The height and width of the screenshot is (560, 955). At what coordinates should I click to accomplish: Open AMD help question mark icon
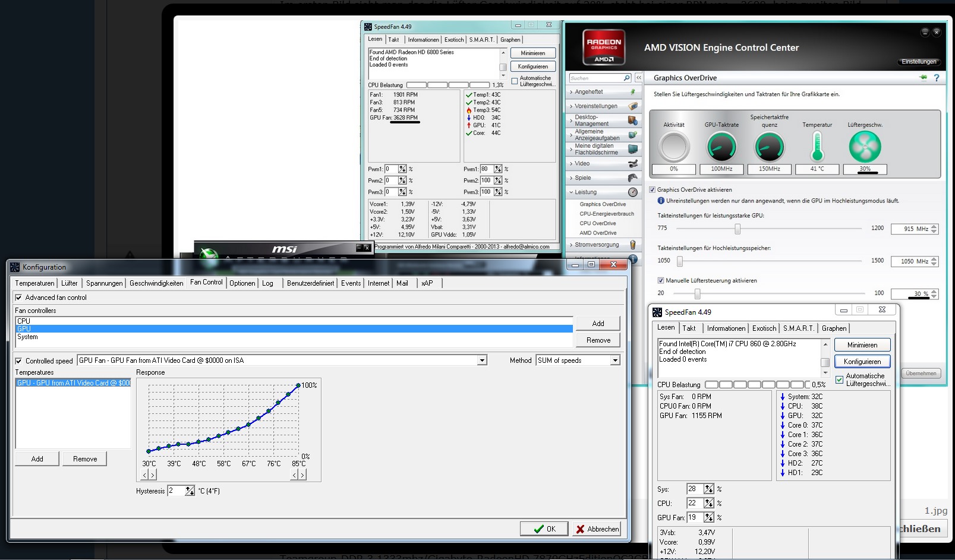point(937,78)
